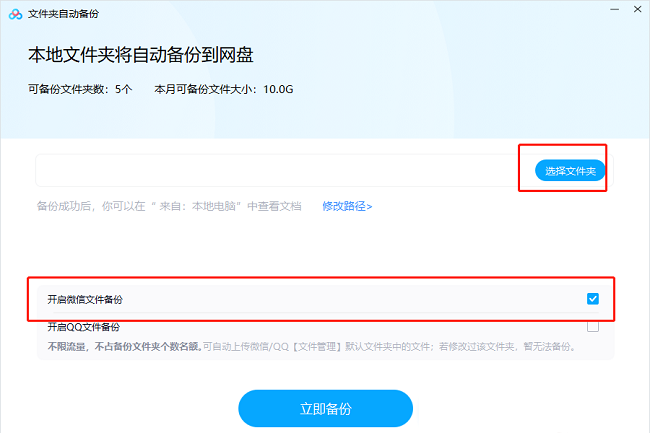Viewport: 650px width, 433px height.
Task: Click the 开启QQ文件备份 label text
Action: 83,326
